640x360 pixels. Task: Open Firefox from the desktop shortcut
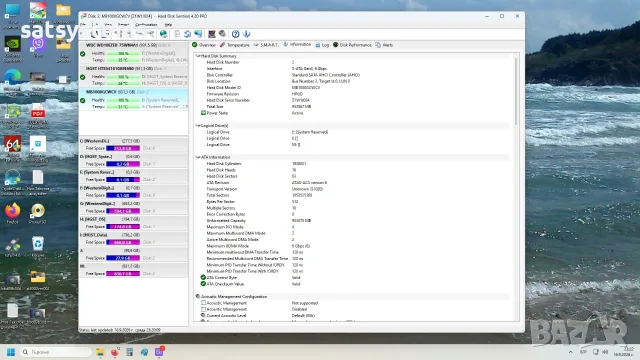pyautogui.click(x=12, y=213)
